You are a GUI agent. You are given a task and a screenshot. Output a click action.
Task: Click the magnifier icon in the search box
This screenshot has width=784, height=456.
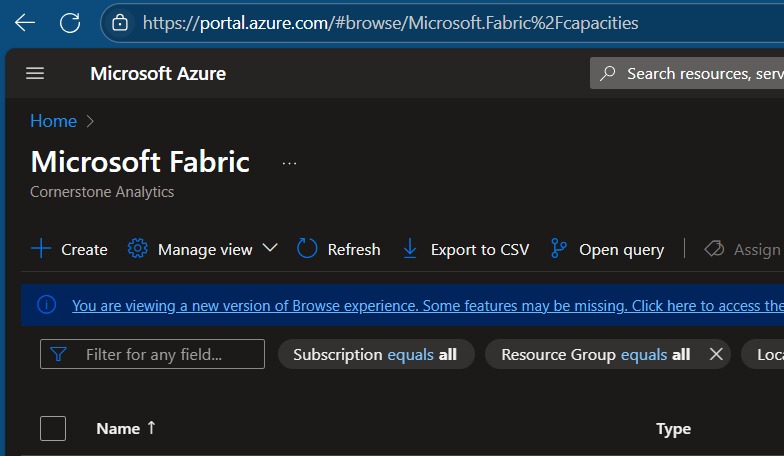[608, 74]
